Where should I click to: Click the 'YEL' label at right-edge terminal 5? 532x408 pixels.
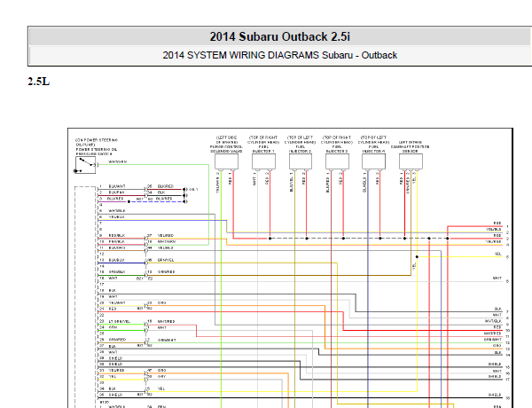(x=497, y=254)
